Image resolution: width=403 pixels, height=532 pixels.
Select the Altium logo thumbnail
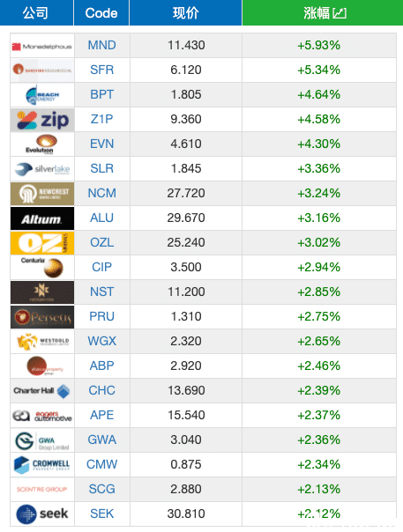[42, 218]
